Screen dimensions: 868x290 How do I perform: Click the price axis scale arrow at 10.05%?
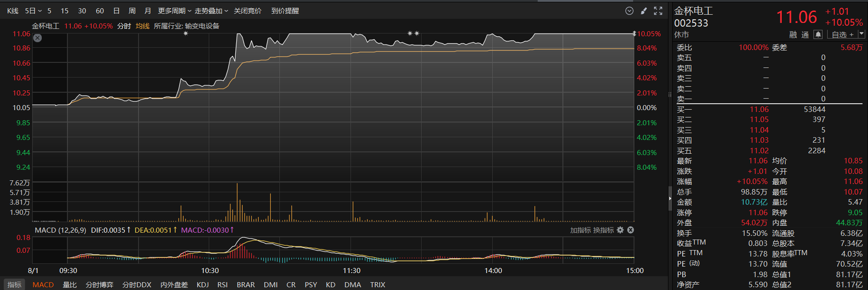pyautogui.click(x=634, y=33)
